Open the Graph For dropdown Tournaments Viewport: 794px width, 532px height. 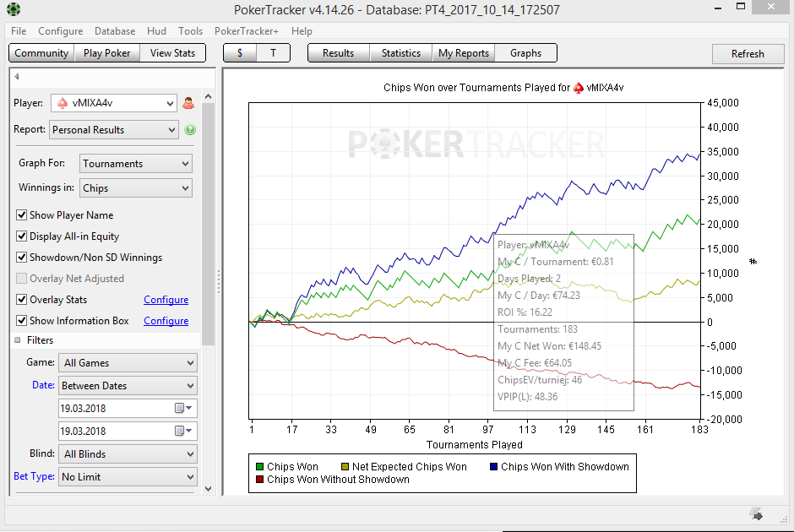click(x=136, y=164)
